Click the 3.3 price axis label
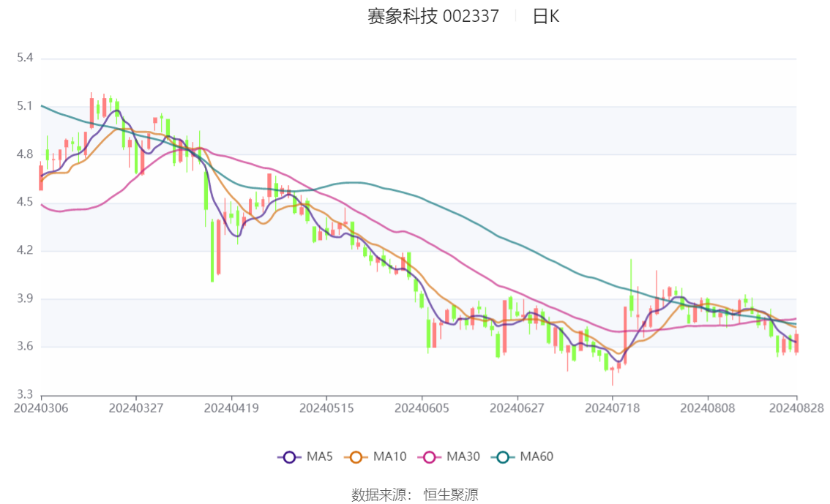The image size is (830, 504). pos(25,394)
